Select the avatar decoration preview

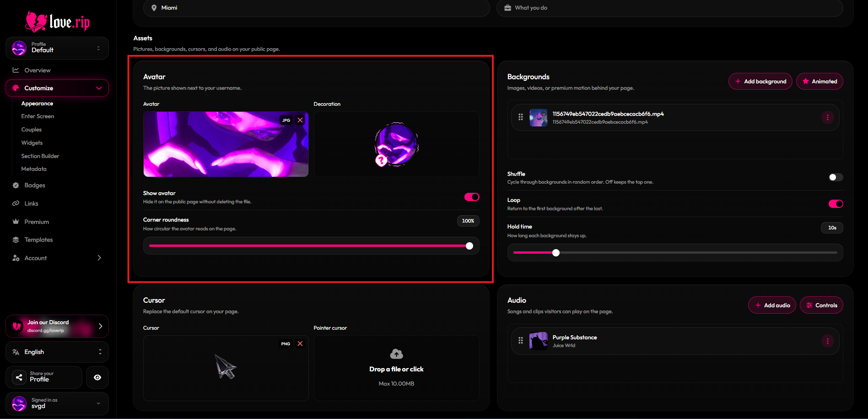tap(396, 144)
